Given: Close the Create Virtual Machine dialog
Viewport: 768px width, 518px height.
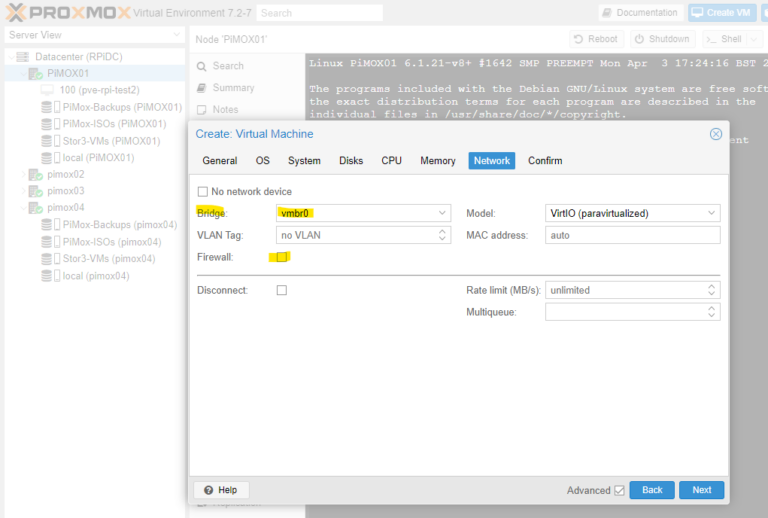Looking at the screenshot, I should pyautogui.click(x=716, y=134).
